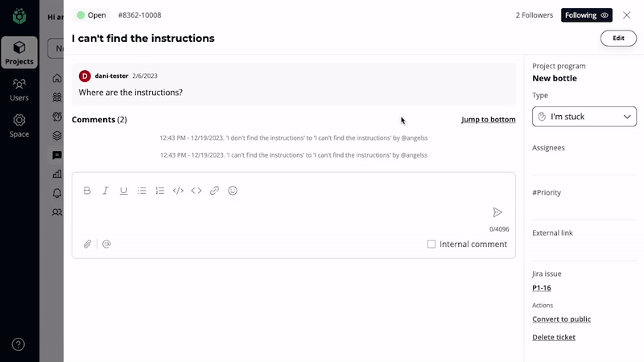Enable the Internal comment checkbox

(x=431, y=244)
